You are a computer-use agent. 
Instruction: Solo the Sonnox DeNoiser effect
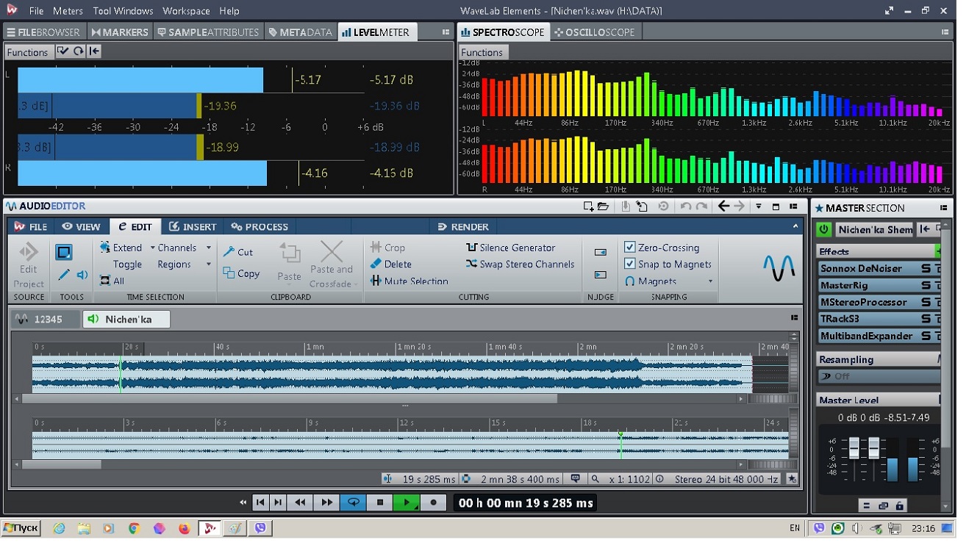[x=926, y=269]
